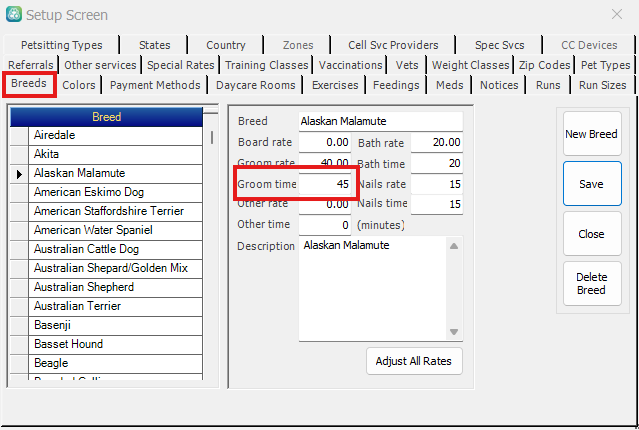Image resolution: width=639 pixels, height=430 pixels.
Task: Select the Training Classes tab
Action: tap(267, 65)
